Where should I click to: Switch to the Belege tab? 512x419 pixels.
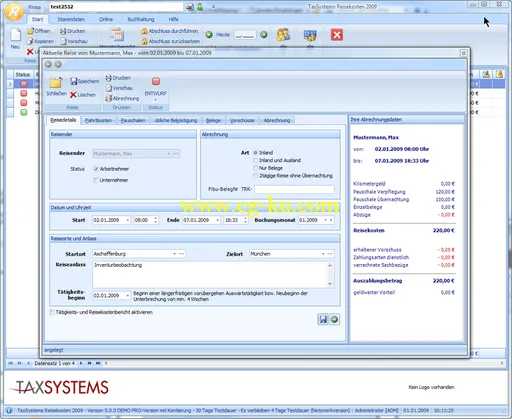click(213, 121)
